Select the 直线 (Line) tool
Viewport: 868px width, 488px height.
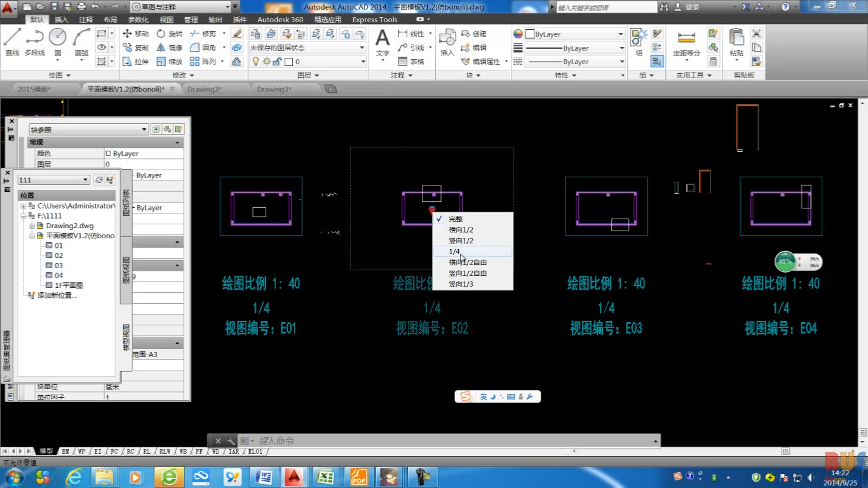12,42
